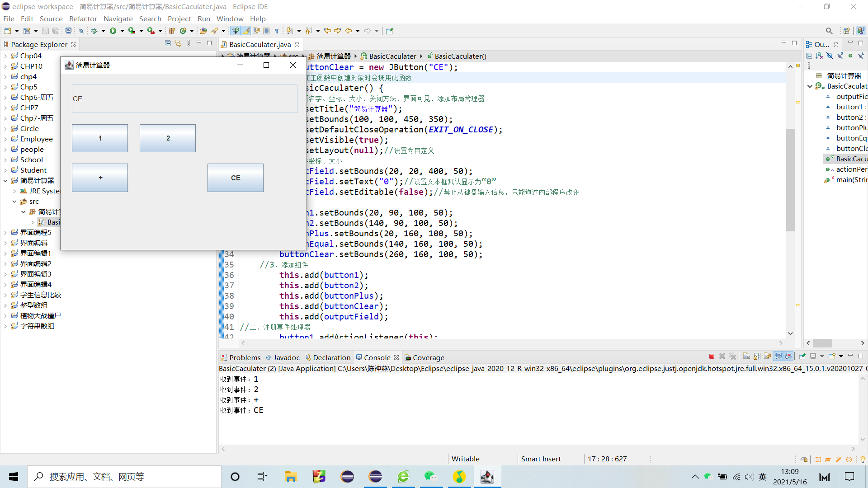Toggle Link with Editor in Package Explorer
The height and width of the screenshot is (488, 868).
(x=178, y=43)
